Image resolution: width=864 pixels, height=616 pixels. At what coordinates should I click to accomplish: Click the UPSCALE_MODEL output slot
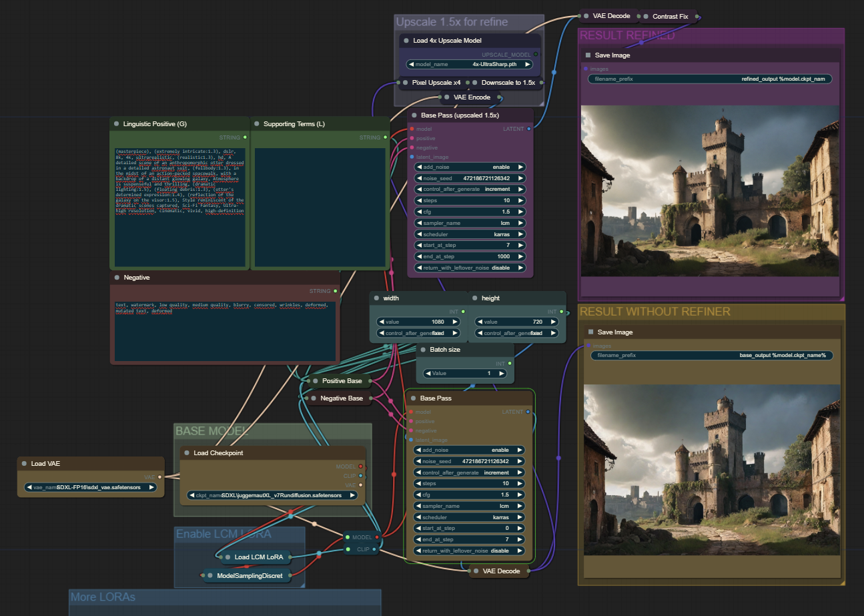[536, 54]
